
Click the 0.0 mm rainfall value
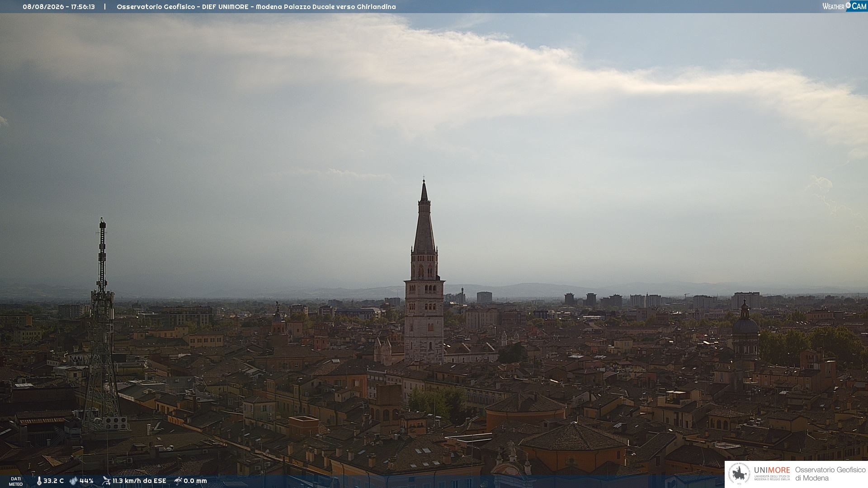point(195,481)
